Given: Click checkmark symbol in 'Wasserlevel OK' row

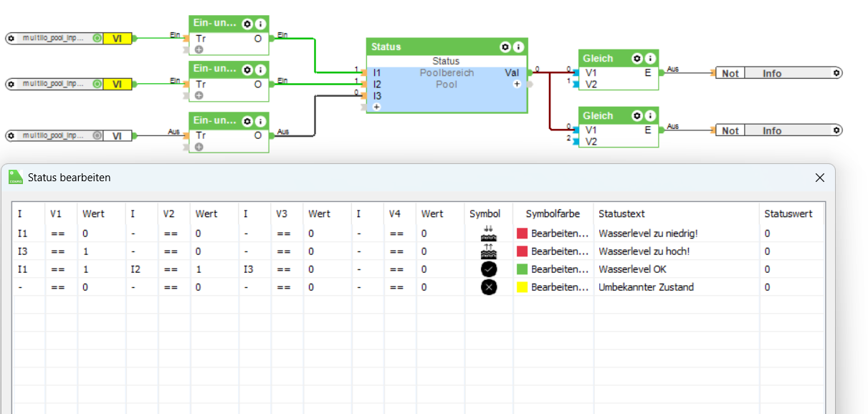Looking at the screenshot, I should tap(489, 269).
